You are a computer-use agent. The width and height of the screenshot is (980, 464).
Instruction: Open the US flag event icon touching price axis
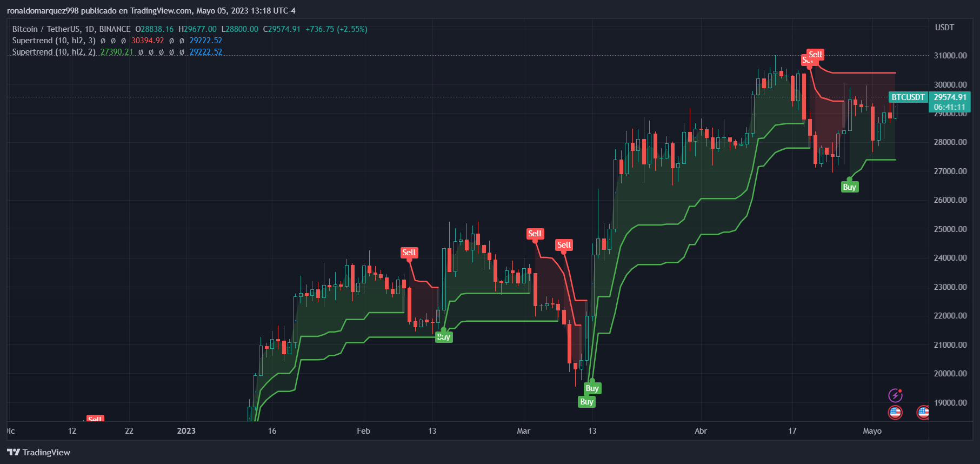click(923, 413)
